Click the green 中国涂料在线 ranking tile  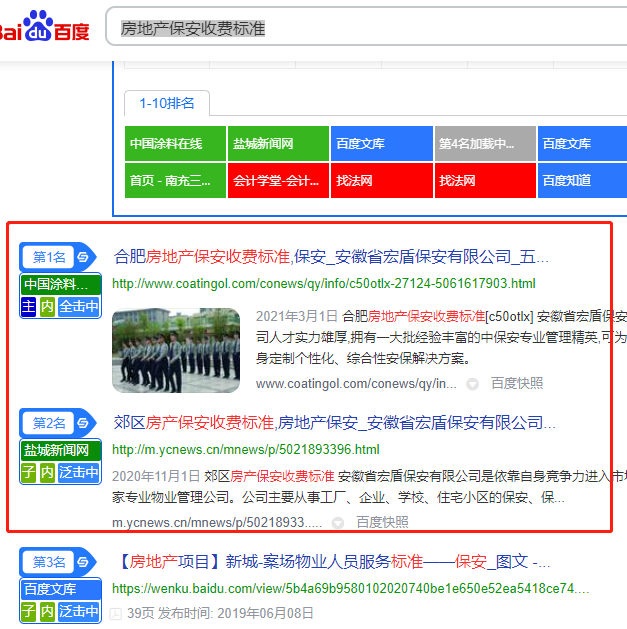pyautogui.click(x=175, y=144)
